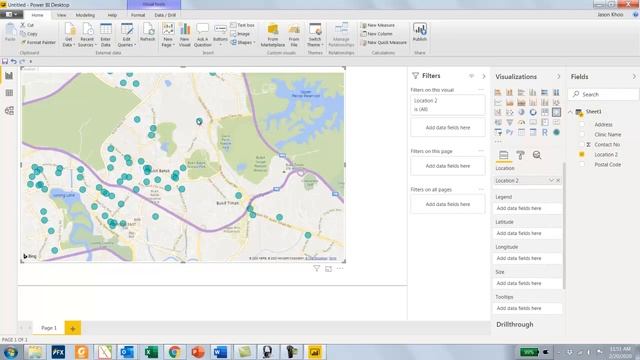The image size is (640, 360).
Task: Collapse the Fields pane
Action: coord(634,77)
